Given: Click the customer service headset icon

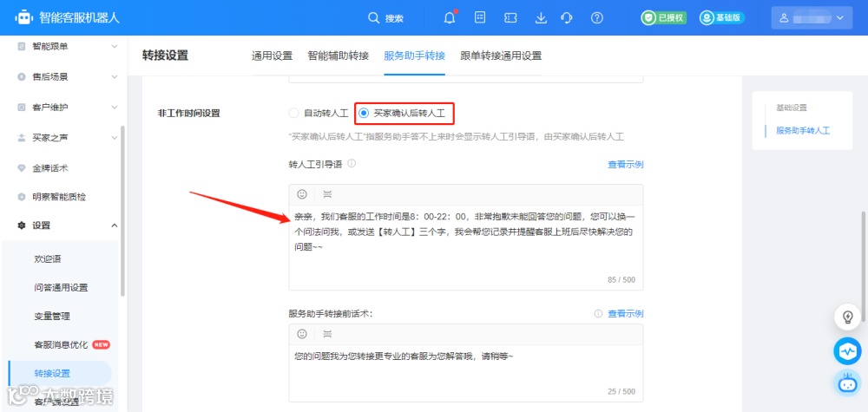Looking at the screenshot, I should [566, 17].
